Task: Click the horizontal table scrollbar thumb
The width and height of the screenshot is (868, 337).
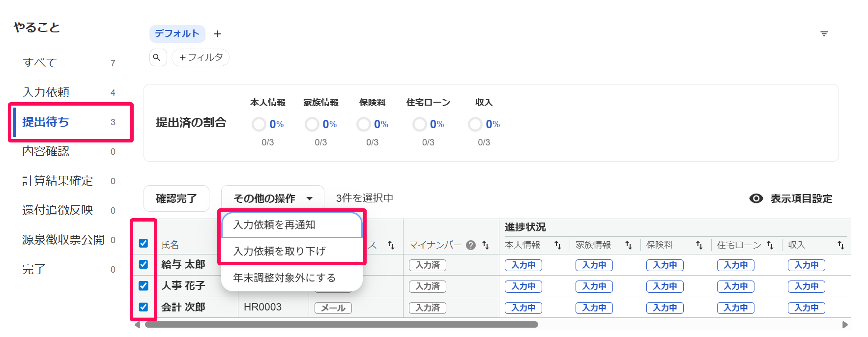Action: 341,325
